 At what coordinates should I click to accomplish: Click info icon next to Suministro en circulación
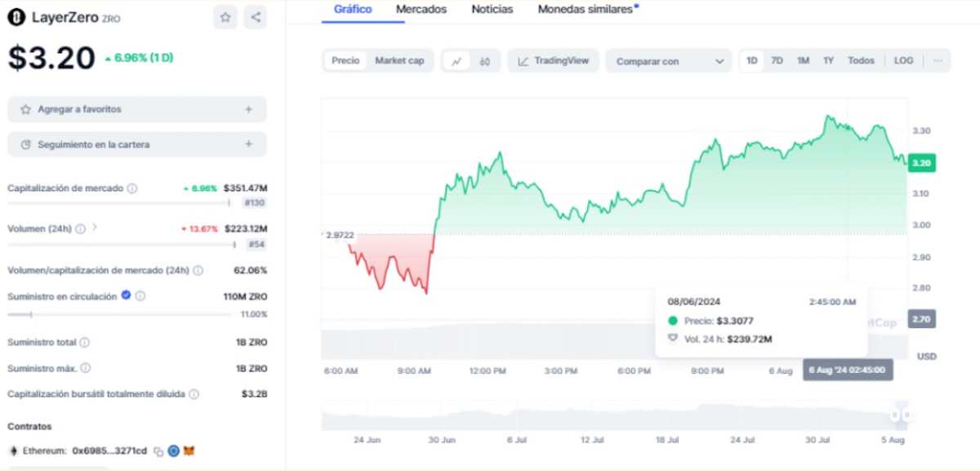coord(140,296)
